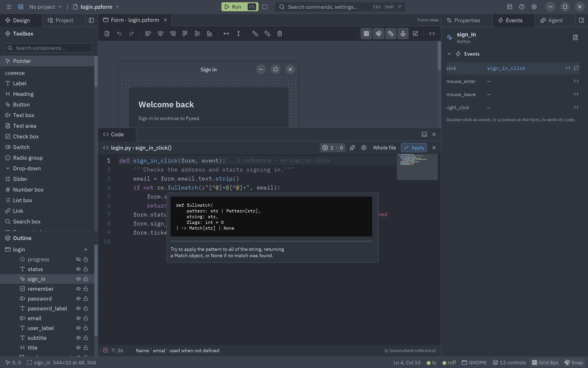Click the code minimap
The width and height of the screenshot is (588, 368).
(417, 167)
